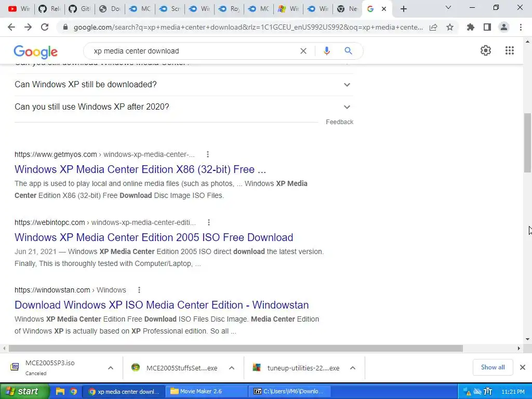Switch to the 'Scr' tab
This screenshot has height=399, width=532.
coord(169,9)
